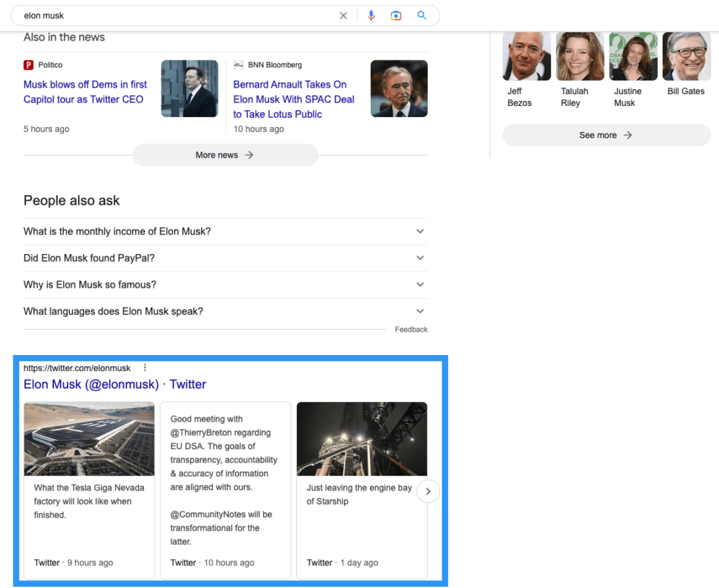Click the "BNN Bloomberg" source name
Image resolution: width=719 pixels, height=588 pixels.
275,65
